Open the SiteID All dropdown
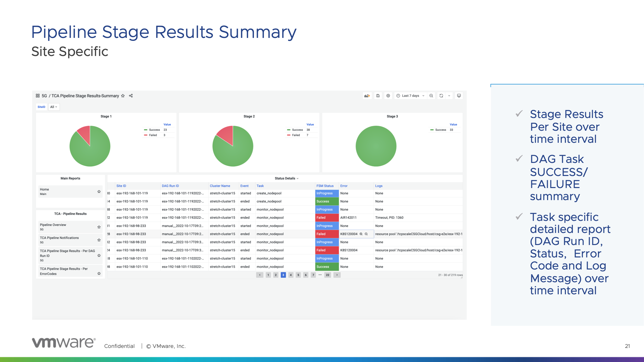The height and width of the screenshot is (362, 644). pos(54,107)
